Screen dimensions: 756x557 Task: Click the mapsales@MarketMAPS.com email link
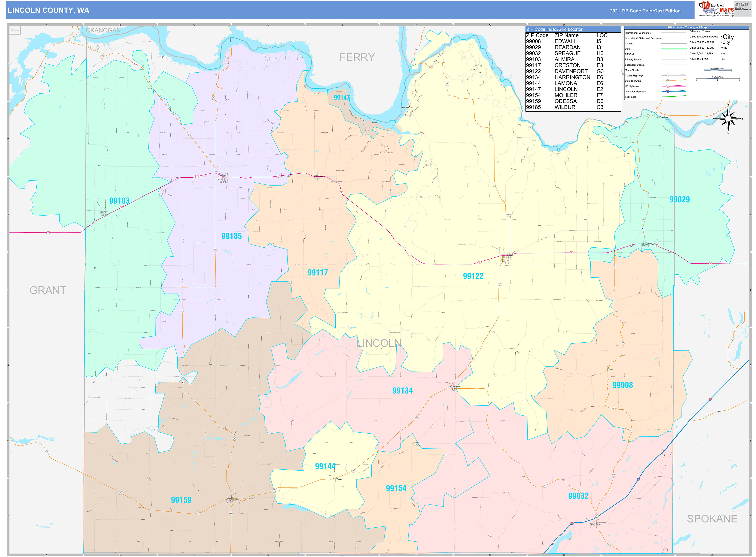tap(743, 10)
